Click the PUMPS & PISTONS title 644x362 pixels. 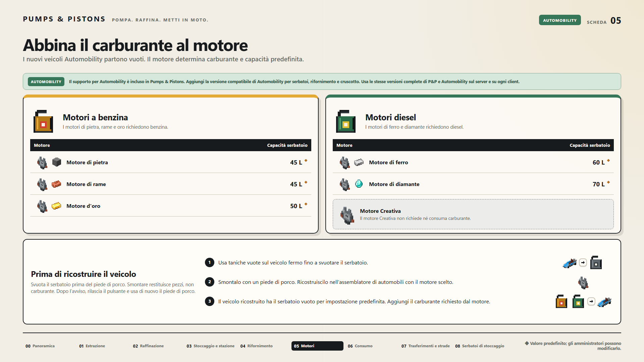[64, 19]
